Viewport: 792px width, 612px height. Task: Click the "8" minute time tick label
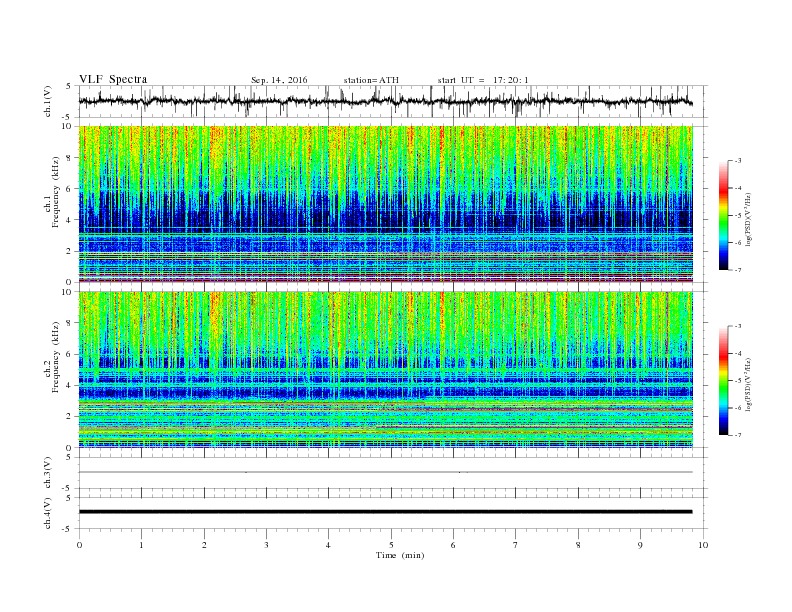pyautogui.click(x=578, y=545)
